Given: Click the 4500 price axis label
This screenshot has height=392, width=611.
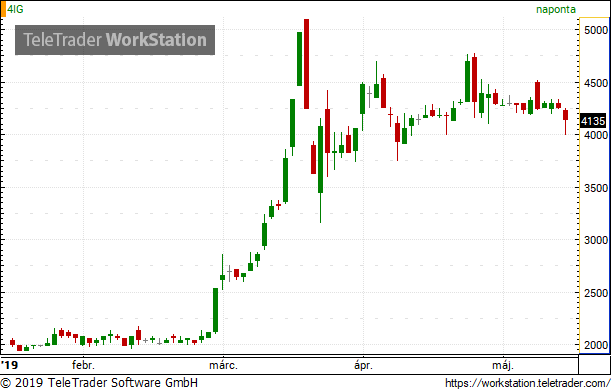Looking at the screenshot, I should (x=596, y=83).
